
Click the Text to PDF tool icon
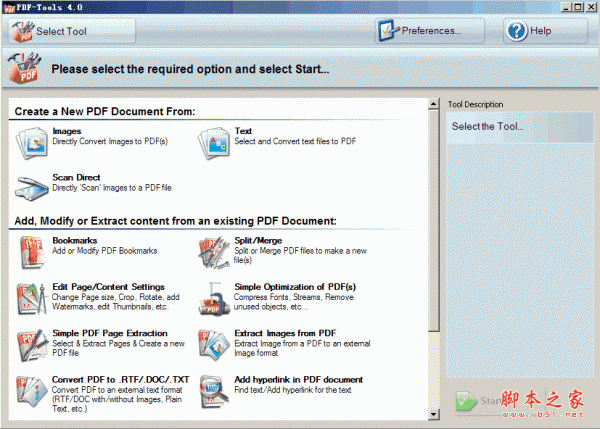[x=214, y=143]
